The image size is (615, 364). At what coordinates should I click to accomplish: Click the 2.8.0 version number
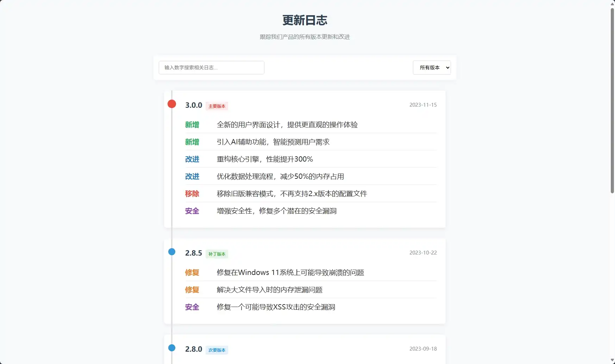click(x=194, y=349)
